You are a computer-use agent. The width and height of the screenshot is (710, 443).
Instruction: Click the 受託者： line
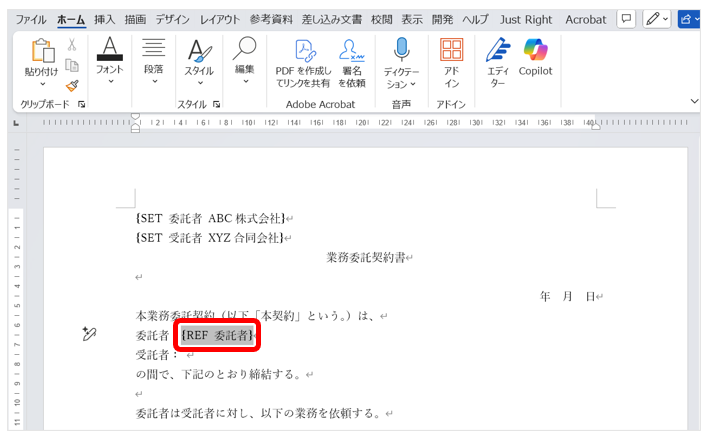tap(157, 354)
